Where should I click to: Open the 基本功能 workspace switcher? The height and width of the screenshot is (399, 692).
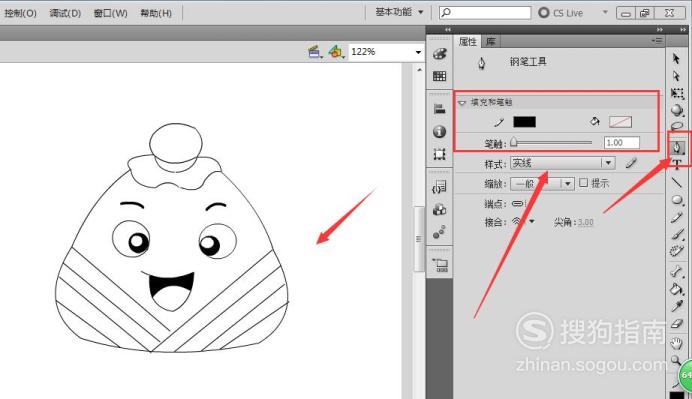(x=399, y=12)
